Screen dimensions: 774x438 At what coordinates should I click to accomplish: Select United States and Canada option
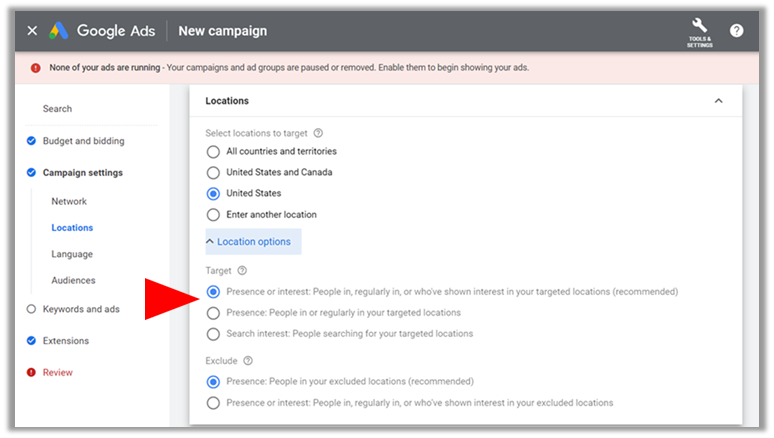click(213, 172)
